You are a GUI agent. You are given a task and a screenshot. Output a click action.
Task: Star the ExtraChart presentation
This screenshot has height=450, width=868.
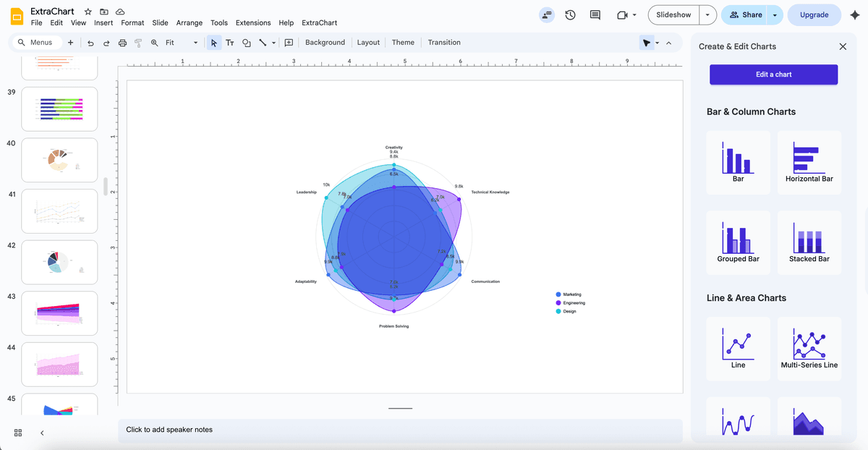[88, 12]
